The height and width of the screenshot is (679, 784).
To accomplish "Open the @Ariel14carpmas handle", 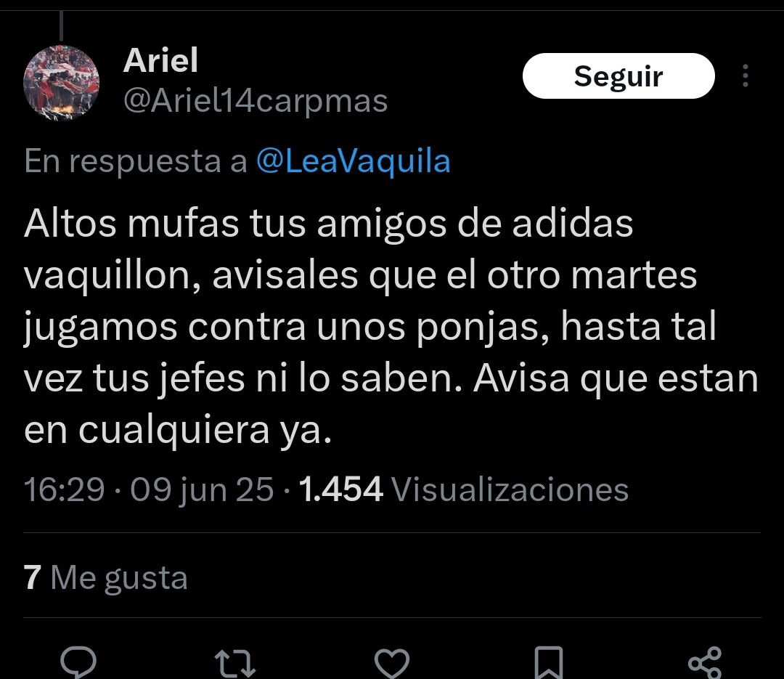I will point(256,101).
